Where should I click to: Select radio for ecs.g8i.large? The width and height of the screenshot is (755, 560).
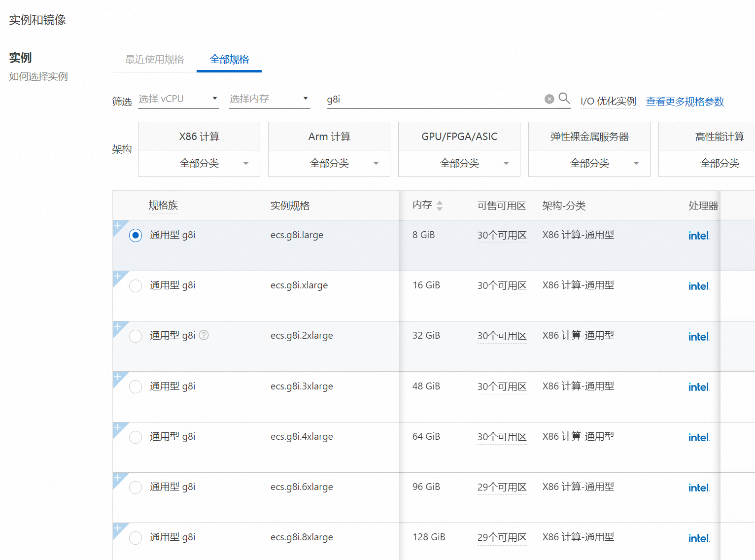pos(136,235)
